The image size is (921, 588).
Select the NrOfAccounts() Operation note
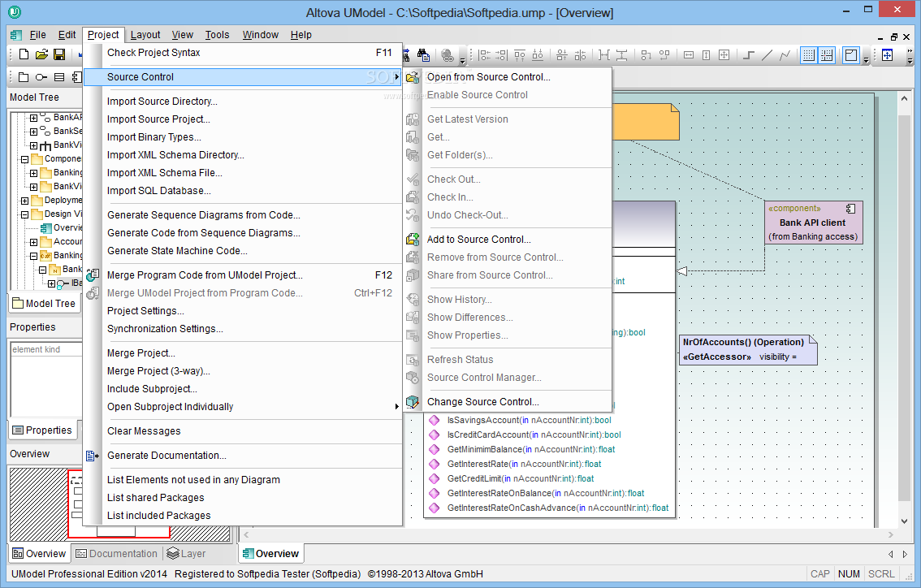click(748, 349)
